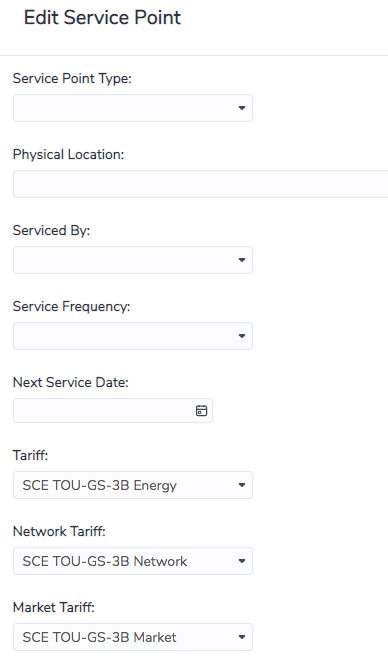
Task: Click the caret arrow in Serviced By select
Action: [242, 260]
